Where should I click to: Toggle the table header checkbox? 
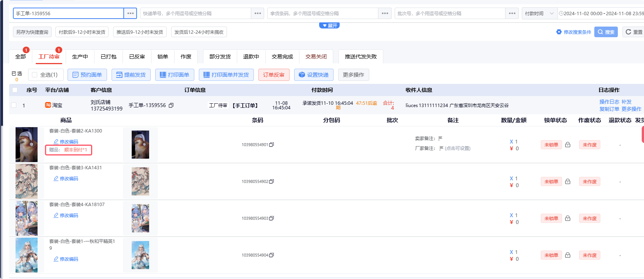(15, 90)
